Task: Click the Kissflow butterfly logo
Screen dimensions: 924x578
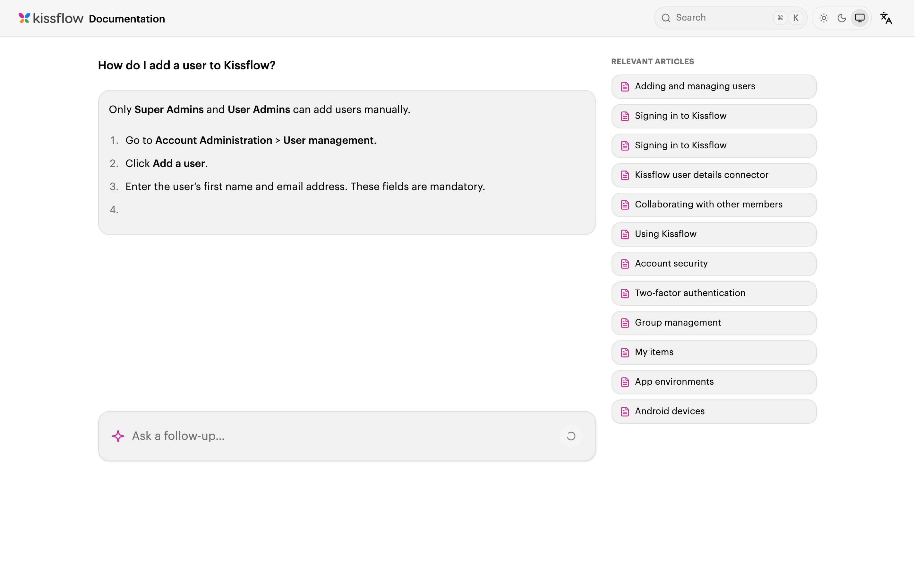Action: [24, 18]
